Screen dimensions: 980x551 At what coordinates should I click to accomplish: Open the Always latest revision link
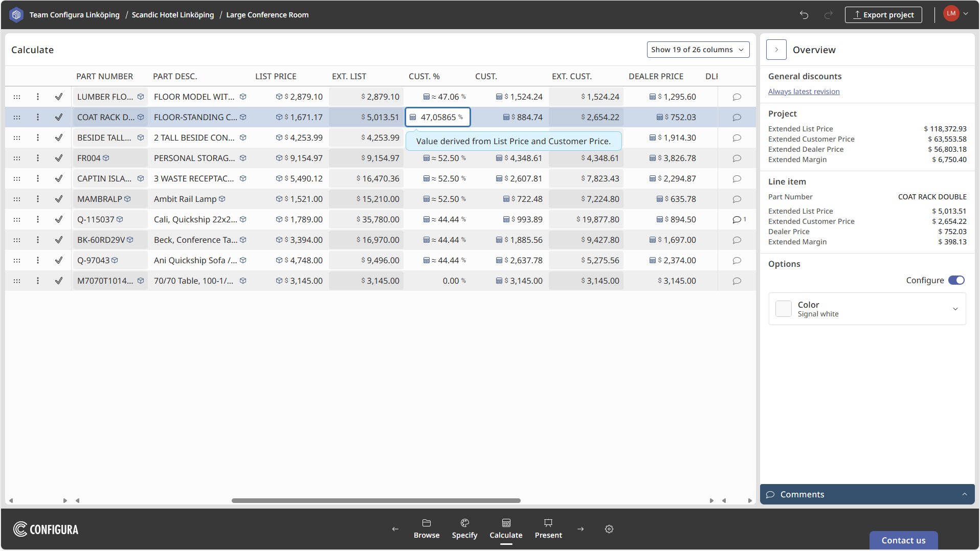(804, 91)
